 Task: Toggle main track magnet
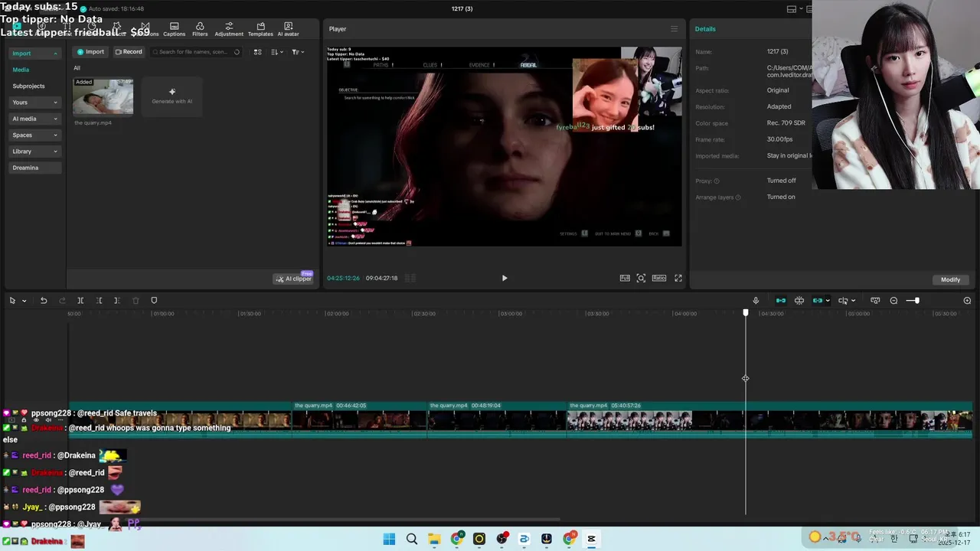point(781,301)
